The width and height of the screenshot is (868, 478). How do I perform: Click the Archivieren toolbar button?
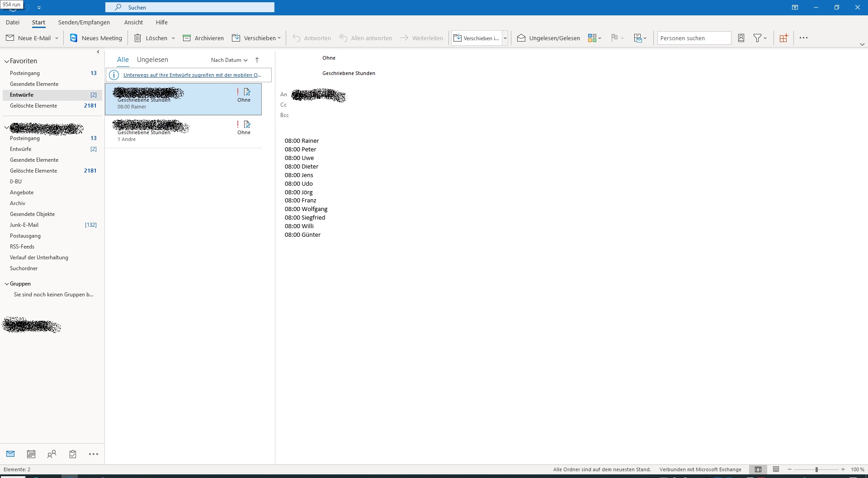pyautogui.click(x=203, y=38)
